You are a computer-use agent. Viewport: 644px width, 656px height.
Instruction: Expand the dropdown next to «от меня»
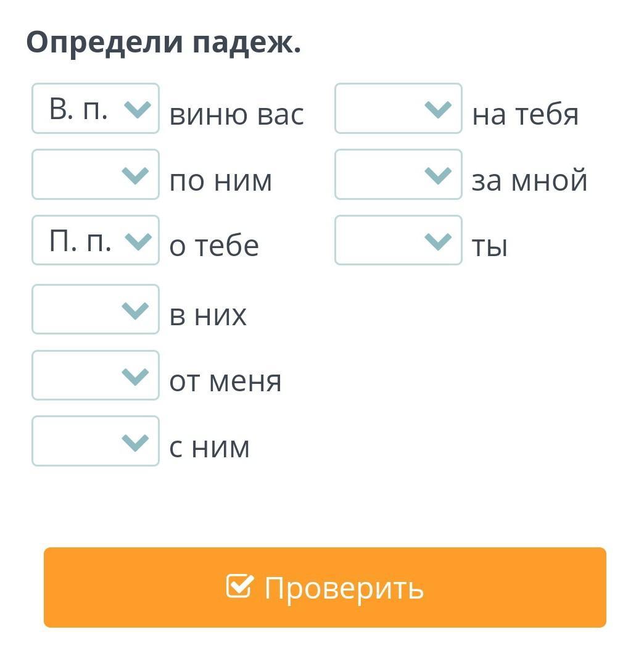[96, 375]
